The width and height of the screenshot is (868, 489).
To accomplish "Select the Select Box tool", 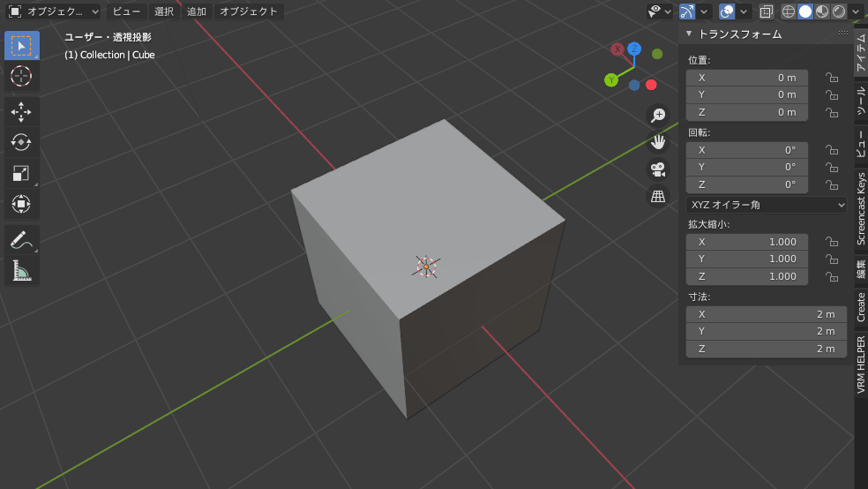I will tap(21, 45).
